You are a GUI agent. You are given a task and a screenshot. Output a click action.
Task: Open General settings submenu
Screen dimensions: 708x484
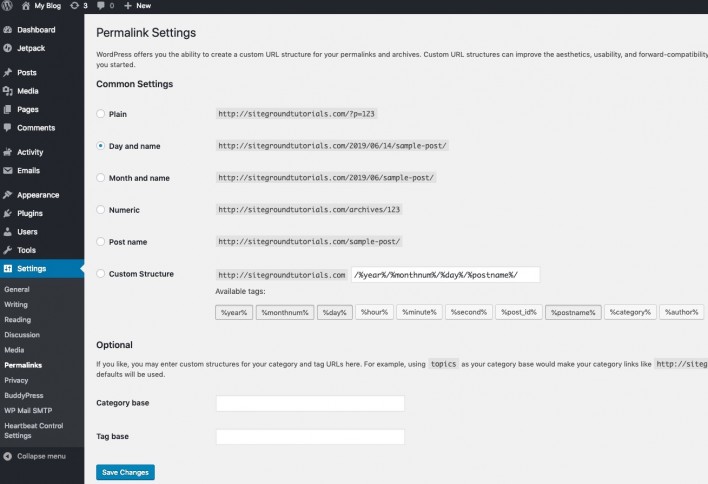(17, 289)
